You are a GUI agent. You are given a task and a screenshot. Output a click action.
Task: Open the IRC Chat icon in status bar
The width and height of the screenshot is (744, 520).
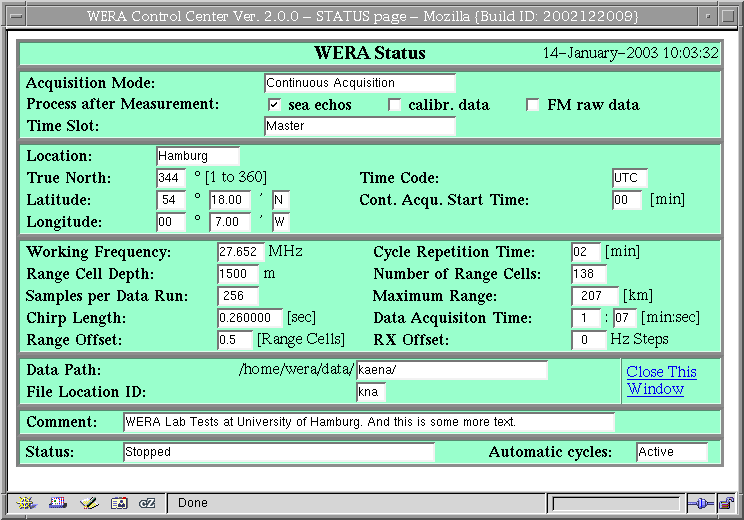tap(147, 502)
